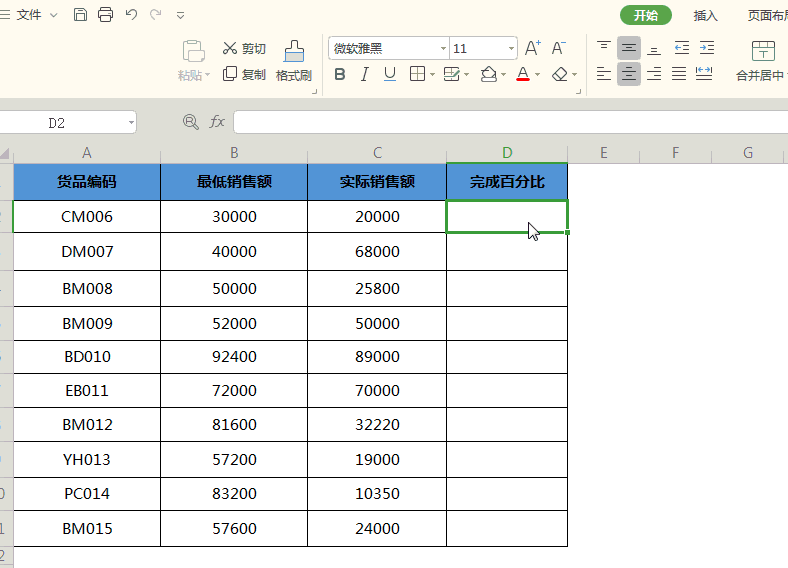Click into the formula bar input
Image resolution: width=788 pixels, height=568 pixels.
[510, 122]
